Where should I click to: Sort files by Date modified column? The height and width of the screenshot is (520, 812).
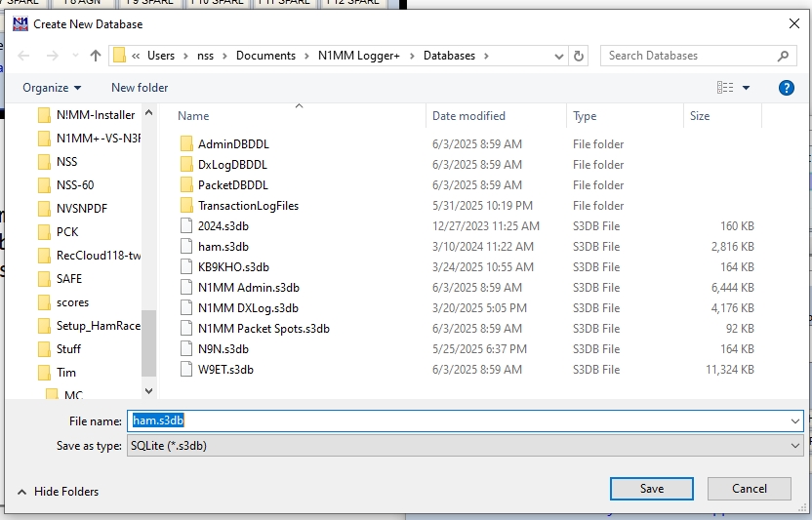pyautogui.click(x=468, y=116)
